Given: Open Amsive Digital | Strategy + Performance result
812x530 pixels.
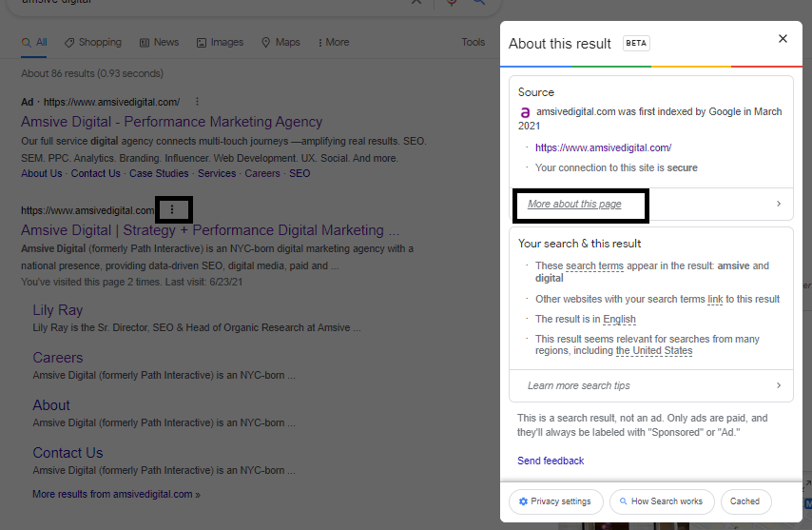Looking at the screenshot, I should [x=210, y=230].
